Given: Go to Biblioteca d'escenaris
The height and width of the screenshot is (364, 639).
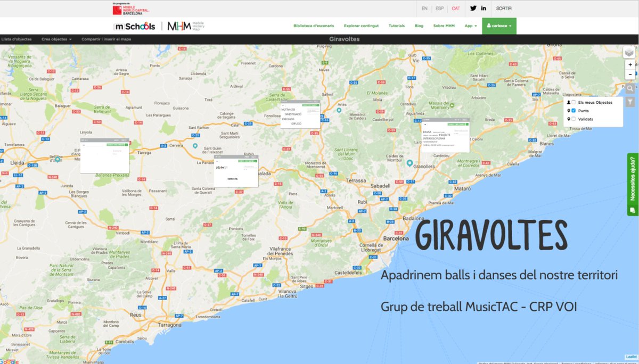Looking at the screenshot, I should 314,26.
